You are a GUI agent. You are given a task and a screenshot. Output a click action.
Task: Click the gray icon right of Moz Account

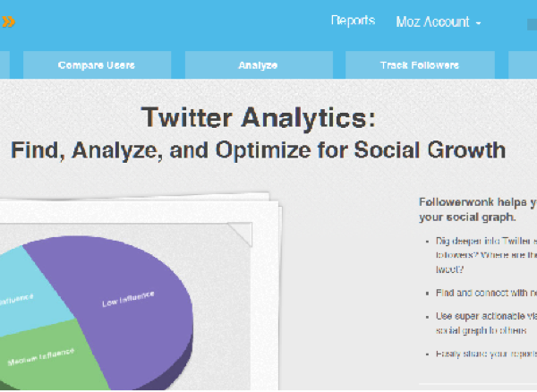[x=532, y=24]
